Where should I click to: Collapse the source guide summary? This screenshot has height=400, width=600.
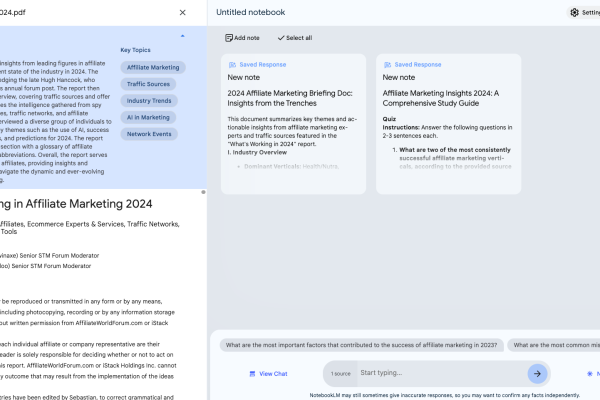click(183, 36)
